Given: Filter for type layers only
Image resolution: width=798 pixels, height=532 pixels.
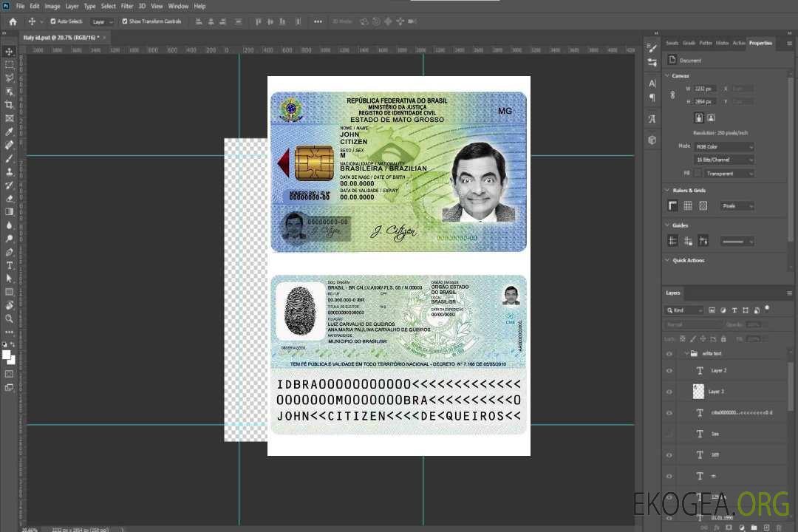Looking at the screenshot, I should click(x=734, y=310).
